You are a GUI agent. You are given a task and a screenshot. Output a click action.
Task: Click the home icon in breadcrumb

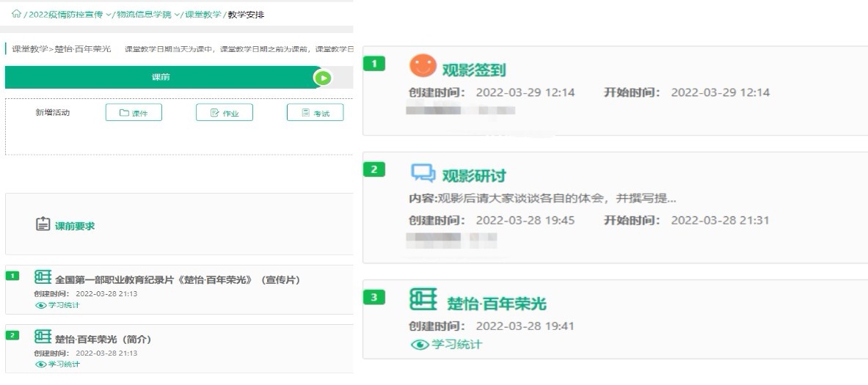coord(16,14)
